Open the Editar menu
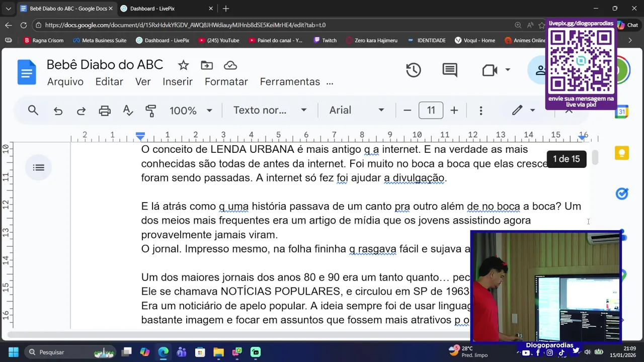 (x=109, y=81)
